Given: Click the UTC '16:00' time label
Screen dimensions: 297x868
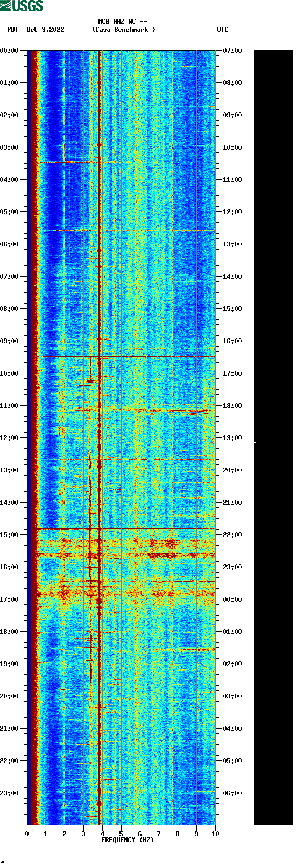Looking at the screenshot, I should point(232,341).
